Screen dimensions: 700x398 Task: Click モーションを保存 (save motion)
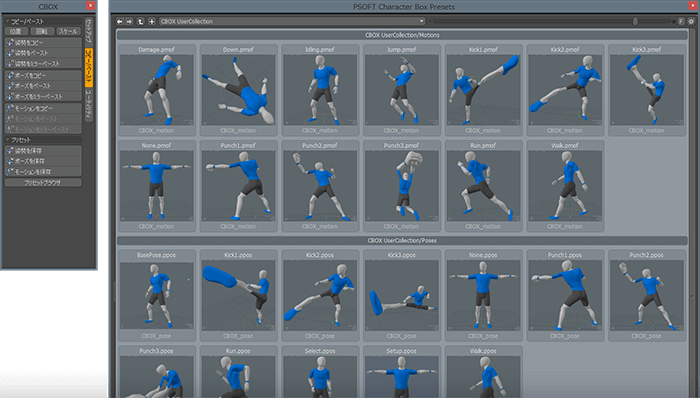pos(43,172)
